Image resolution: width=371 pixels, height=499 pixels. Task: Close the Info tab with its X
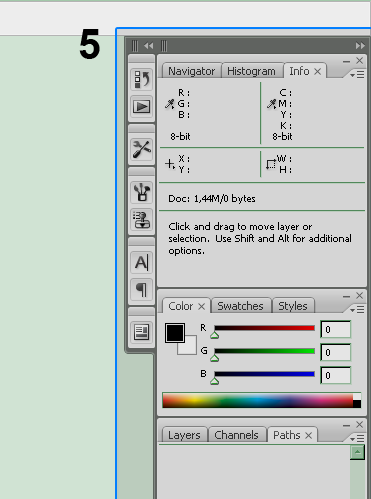pyautogui.click(x=318, y=71)
